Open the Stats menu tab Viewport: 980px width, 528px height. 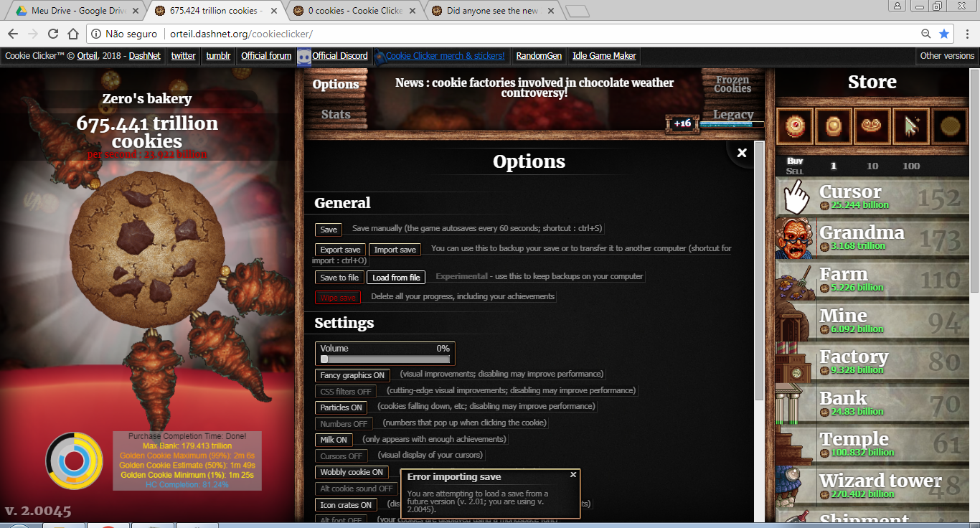pyautogui.click(x=336, y=114)
